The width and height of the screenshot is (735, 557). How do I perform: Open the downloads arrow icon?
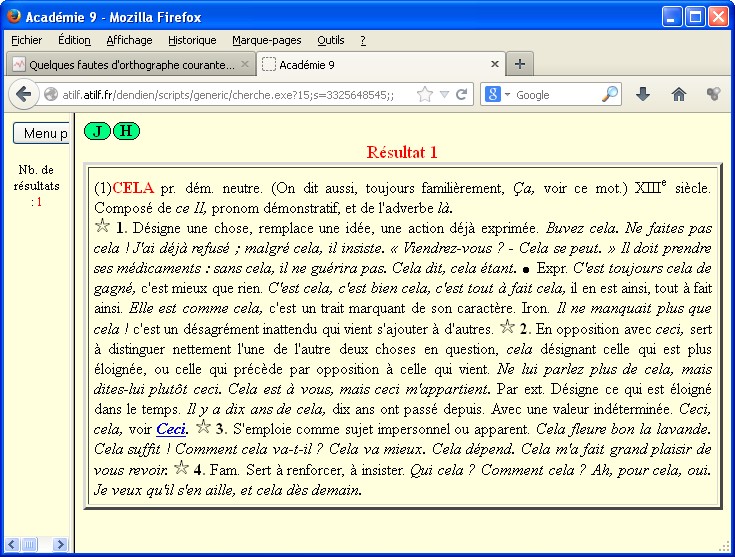click(x=643, y=95)
